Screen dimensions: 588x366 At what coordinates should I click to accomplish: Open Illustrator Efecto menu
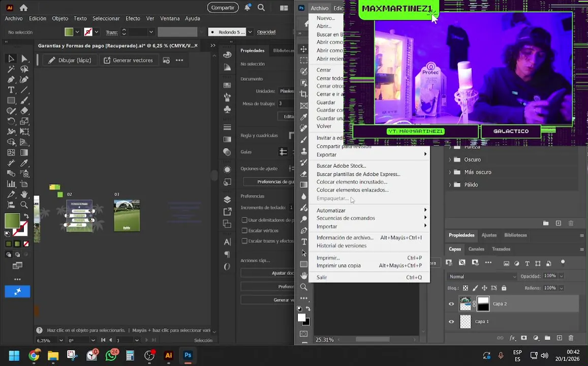pyautogui.click(x=133, y=18)
